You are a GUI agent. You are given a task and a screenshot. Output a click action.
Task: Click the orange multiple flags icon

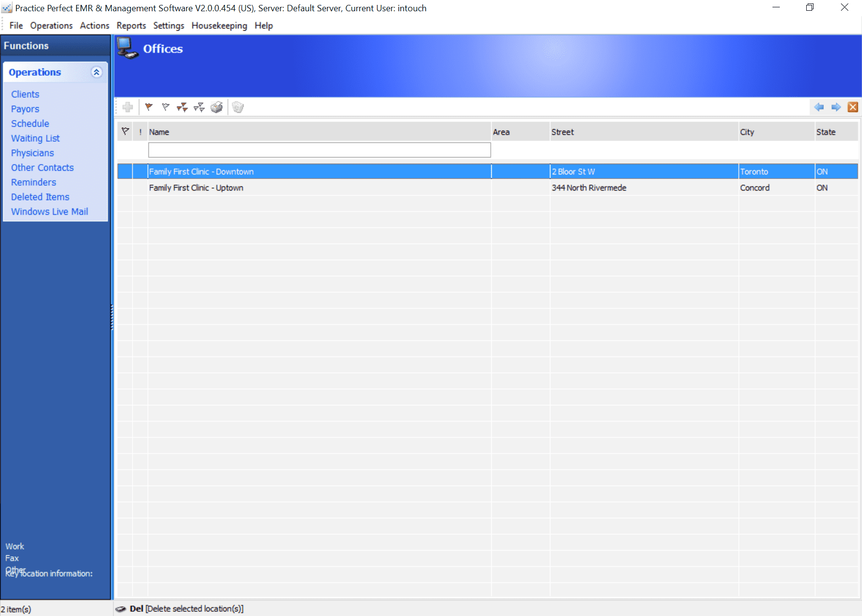coord(182,107)
